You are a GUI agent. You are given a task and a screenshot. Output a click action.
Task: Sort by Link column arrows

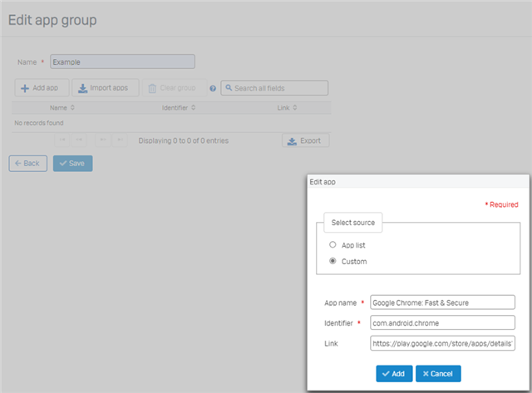(x=293, y=107)
